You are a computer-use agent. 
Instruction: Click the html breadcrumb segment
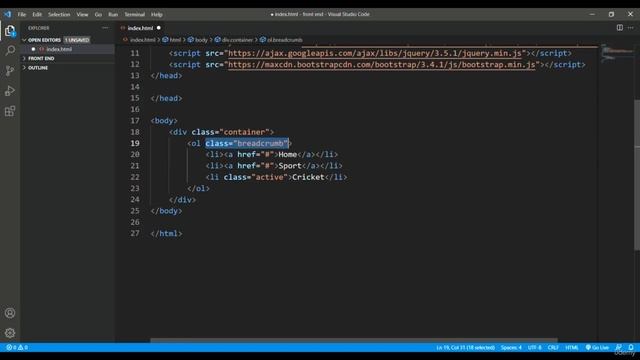(175, 40)
